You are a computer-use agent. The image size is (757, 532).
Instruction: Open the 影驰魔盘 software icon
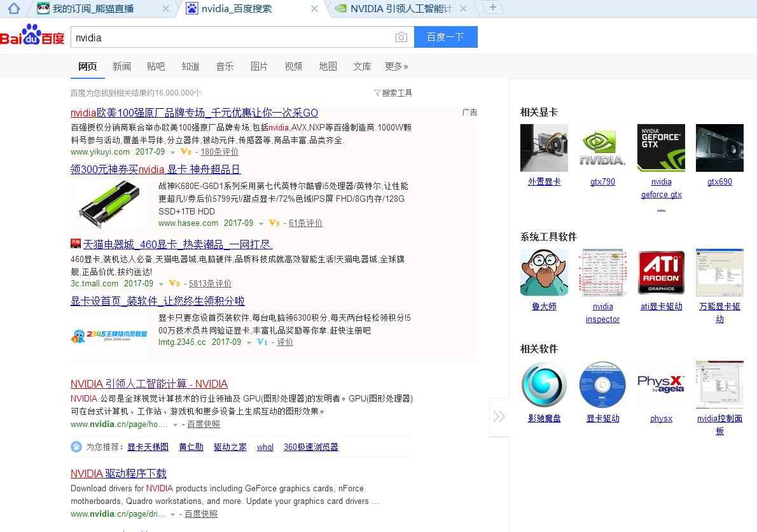tap(544, 384)
